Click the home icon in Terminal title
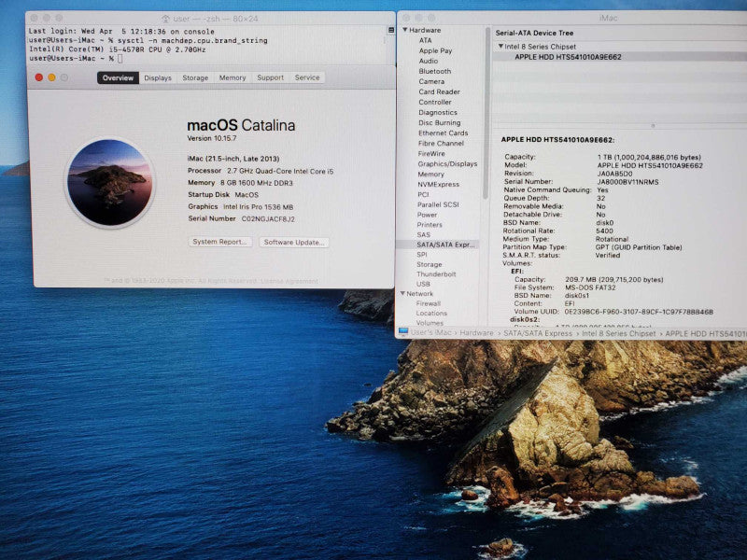Viewport: 747px width, 560px height. point(166,19)
